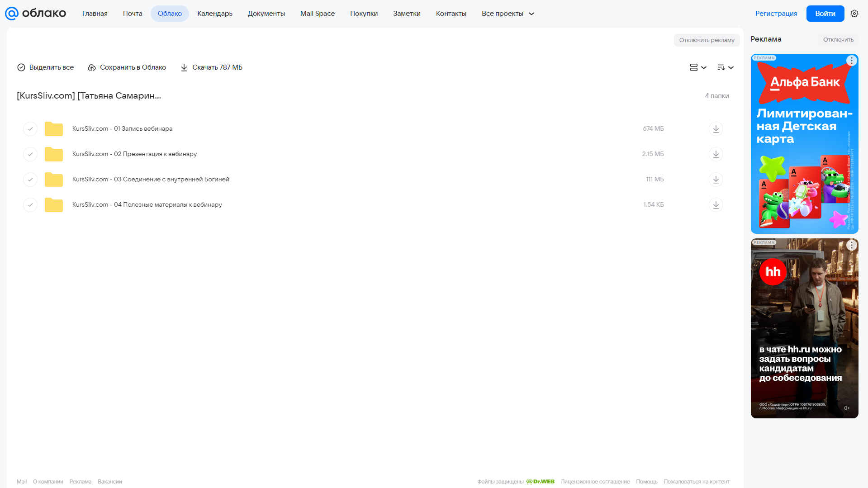Viewport: 868px width, 488px height.
Task: Click Сохранить в Облако
Action: (127, 67)
